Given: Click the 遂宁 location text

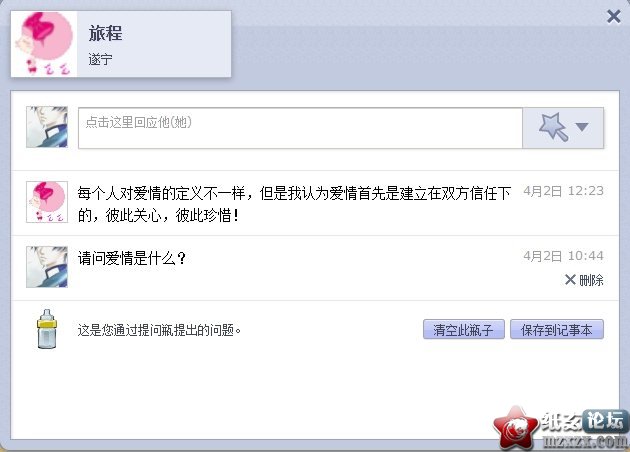Looking at the screenshot, I should click(100, 59).
